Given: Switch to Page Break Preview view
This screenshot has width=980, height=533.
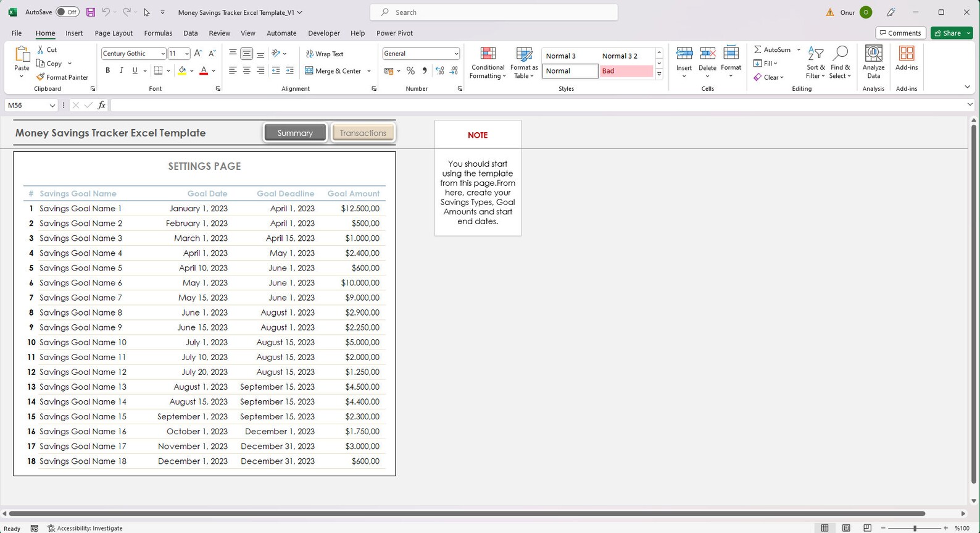Looking at the screenshot, I should 867,528.
